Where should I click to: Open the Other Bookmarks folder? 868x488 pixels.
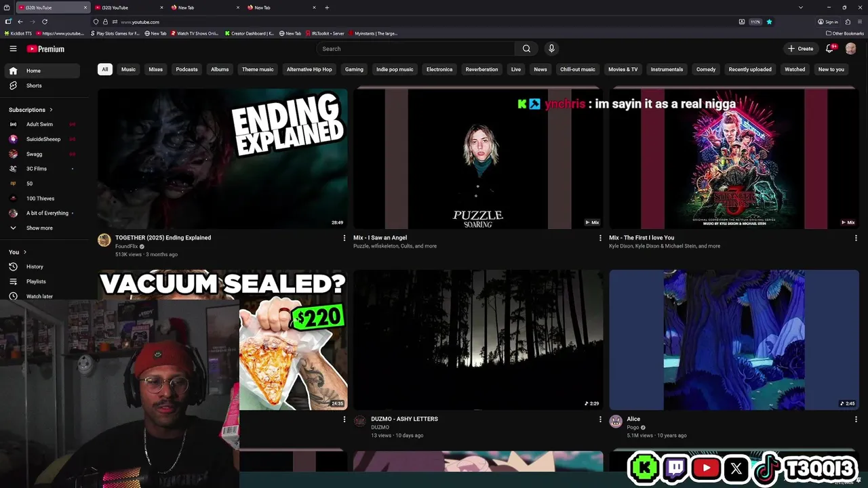pos(845,33)
